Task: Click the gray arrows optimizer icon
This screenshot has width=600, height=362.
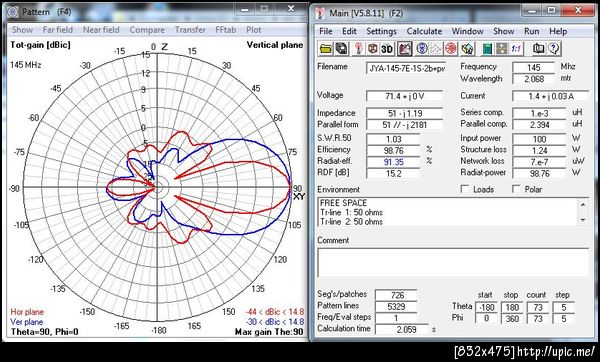Action: pos(501,49)
